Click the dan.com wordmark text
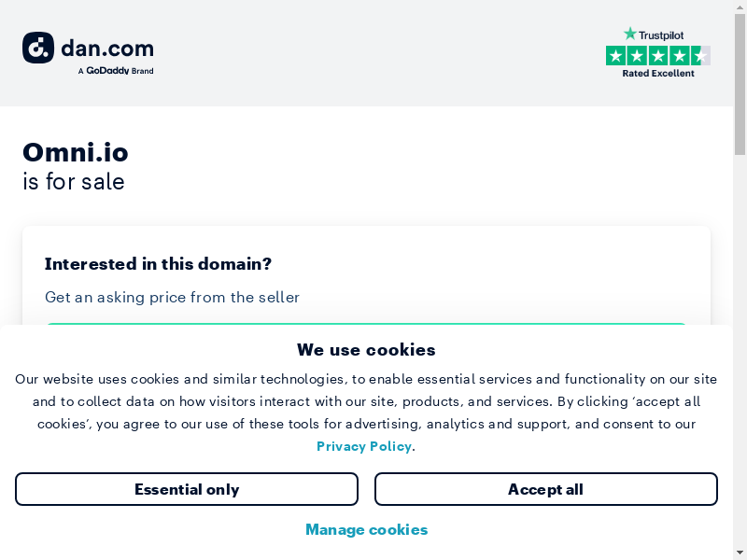Image resolution: width=747 pixels, height=560 pixels. (107, 49)
